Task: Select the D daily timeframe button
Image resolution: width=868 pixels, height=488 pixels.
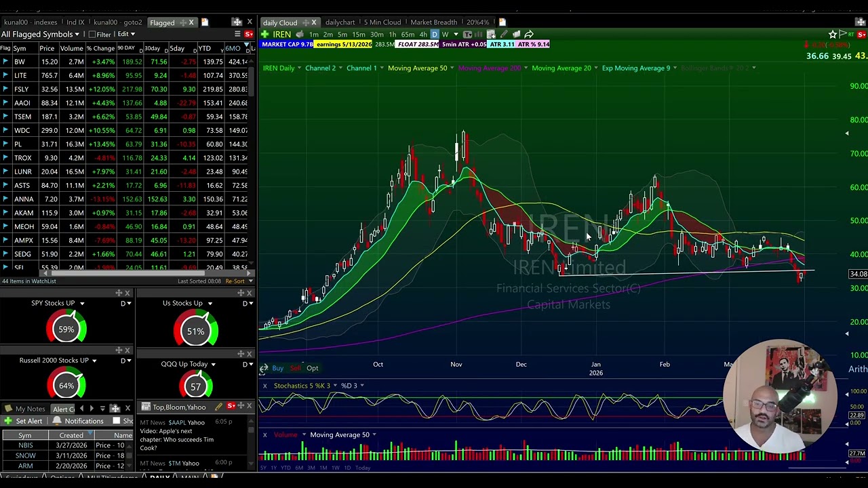Action: point(435,35)
